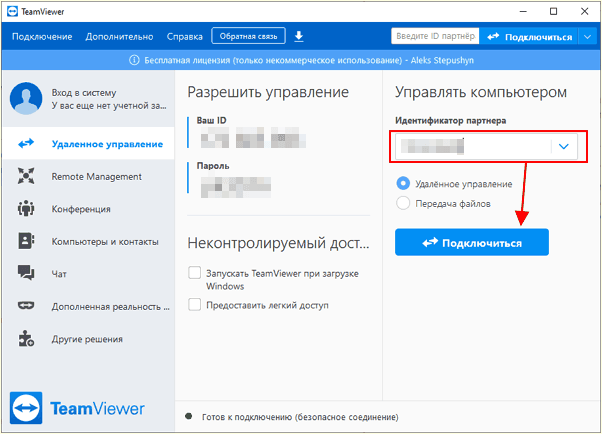Open Удаленное управление sidebar tab
Screen dimensions: 602x434
point(89,144)
